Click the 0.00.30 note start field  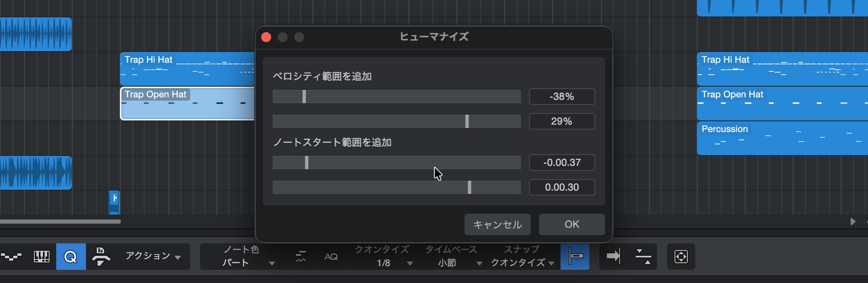coord(561,187)
